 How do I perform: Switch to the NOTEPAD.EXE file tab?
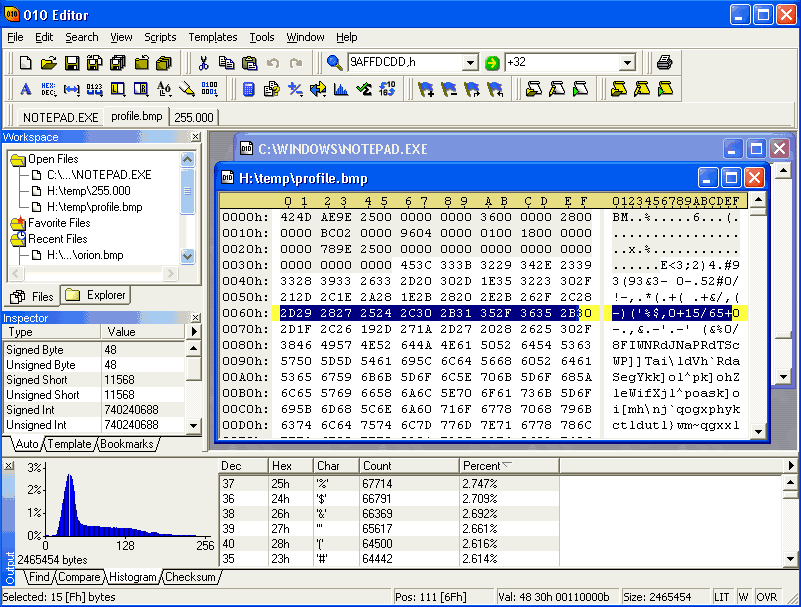click(x=60, y=118)
